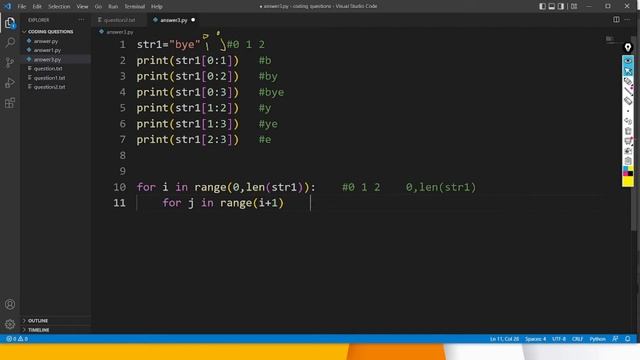640x360 pixels.
Task: Click the Split Editor Right icon
Action: [x=616, y=20]
